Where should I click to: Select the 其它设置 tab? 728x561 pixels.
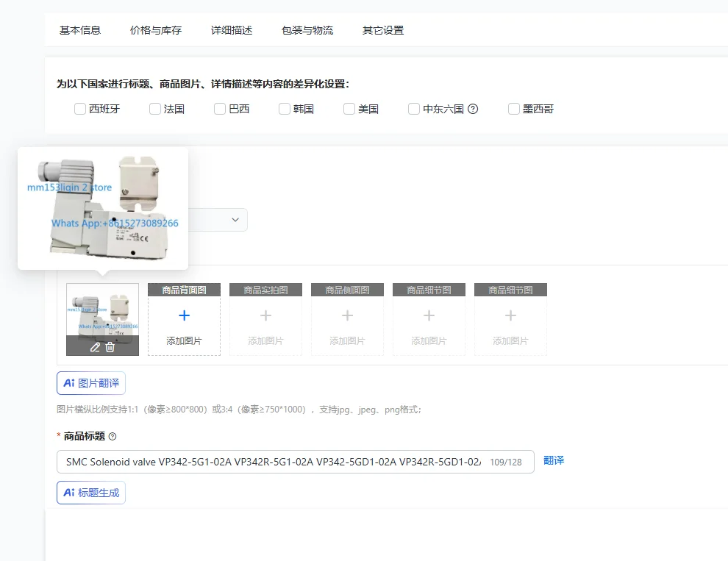383,30
